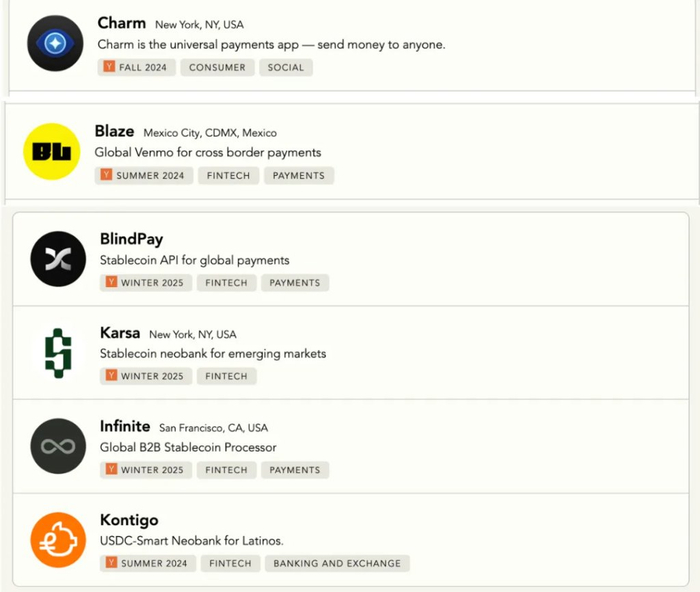The height and width of the screenshot is (592, 700).
Task: Open the Charm company name link
Action: point(121,23)
